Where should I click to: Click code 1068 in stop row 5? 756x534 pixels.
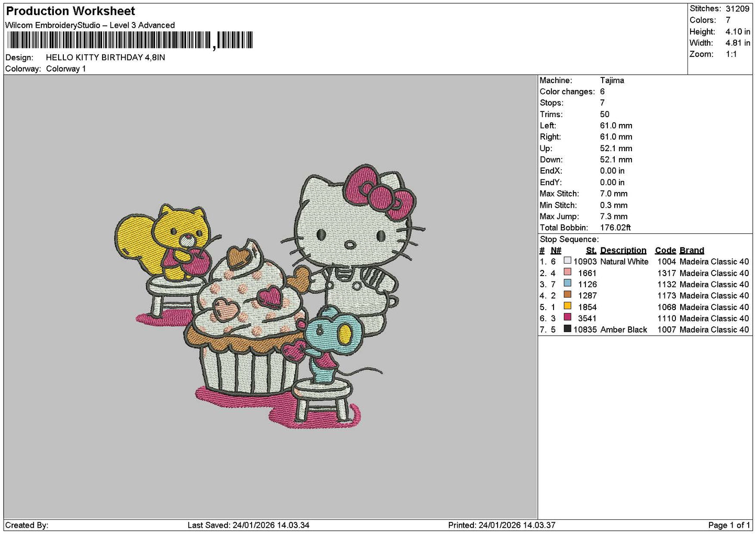click(x=667, y=307)
